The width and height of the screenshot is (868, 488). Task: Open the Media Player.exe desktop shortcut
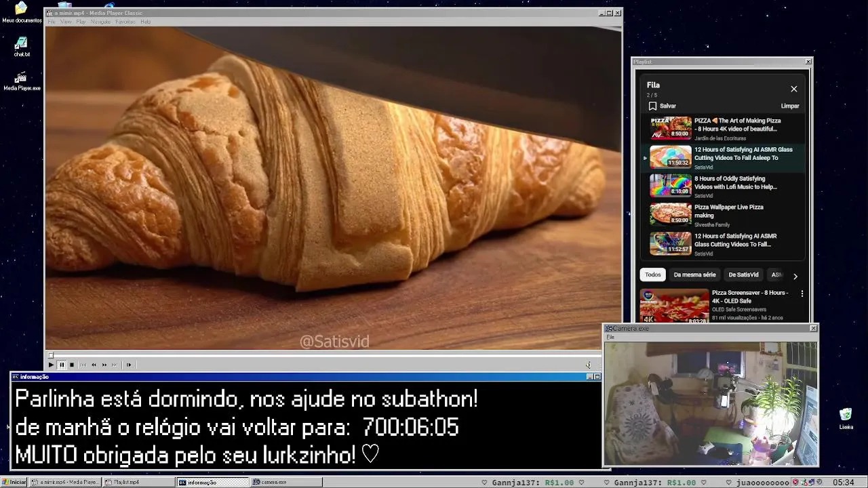(x=22, y=81)
